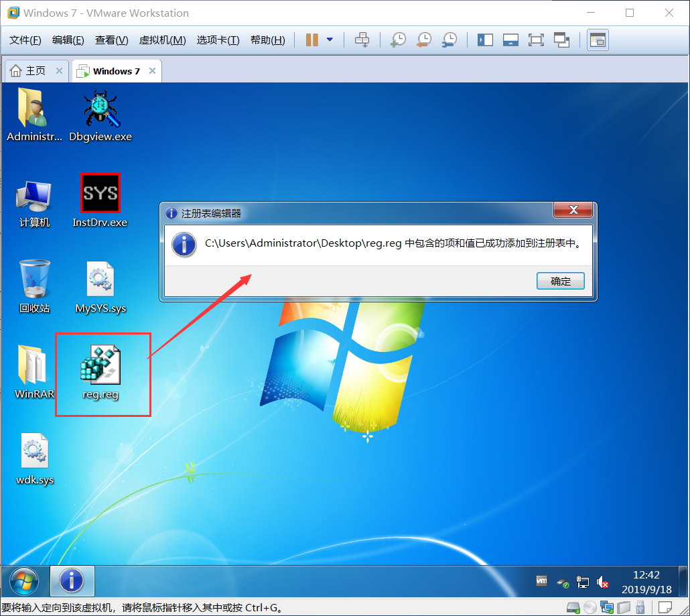The width and height of the screenshot is (690, 616).
Task: Click the USB controller status icon
Action: (640, 608)
